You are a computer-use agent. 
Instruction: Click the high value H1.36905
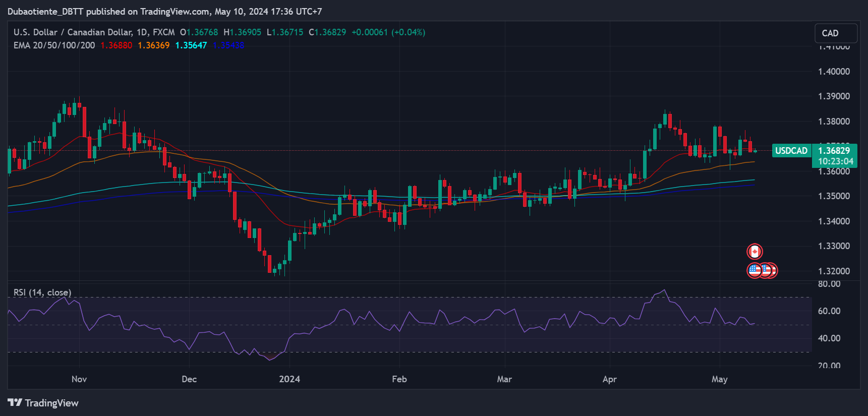click(x=242, y=32)
